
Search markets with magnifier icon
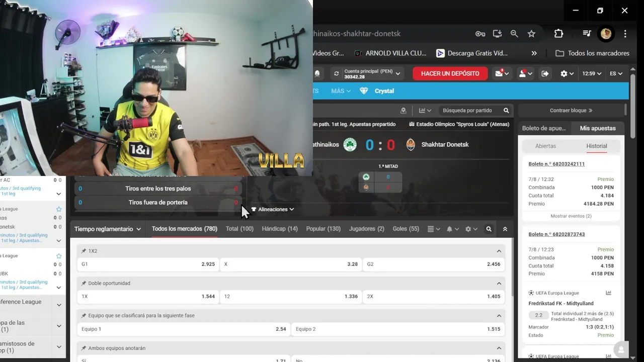pyautogui.click(x=489, y=229)
